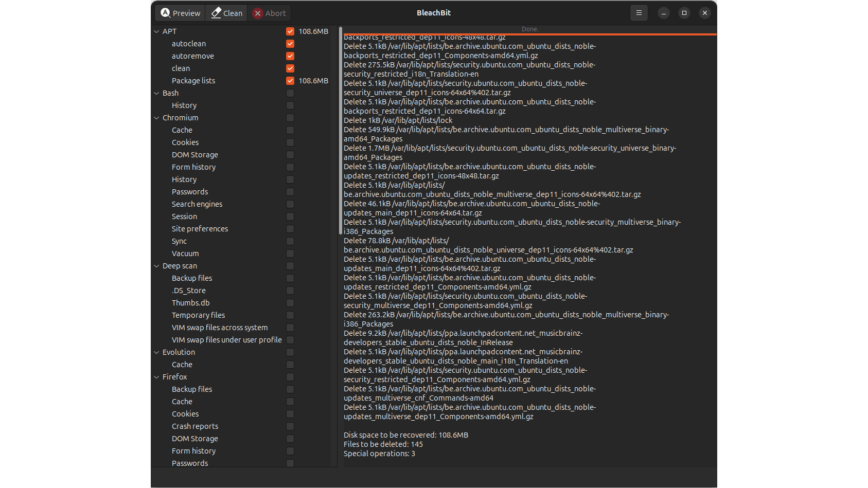Click the 'Disk space to be recovered' line
The width and height of the screenshot is (868, 488).
coord(406,435)
